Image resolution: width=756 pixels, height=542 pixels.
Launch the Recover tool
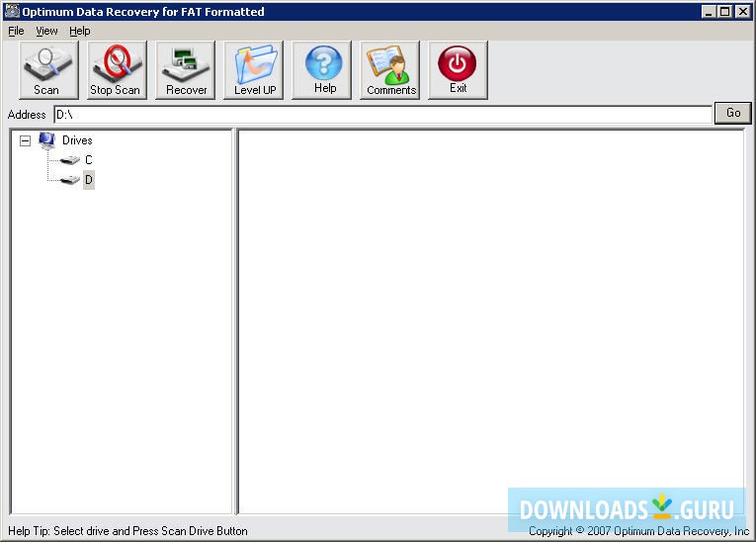pos(185,70)
